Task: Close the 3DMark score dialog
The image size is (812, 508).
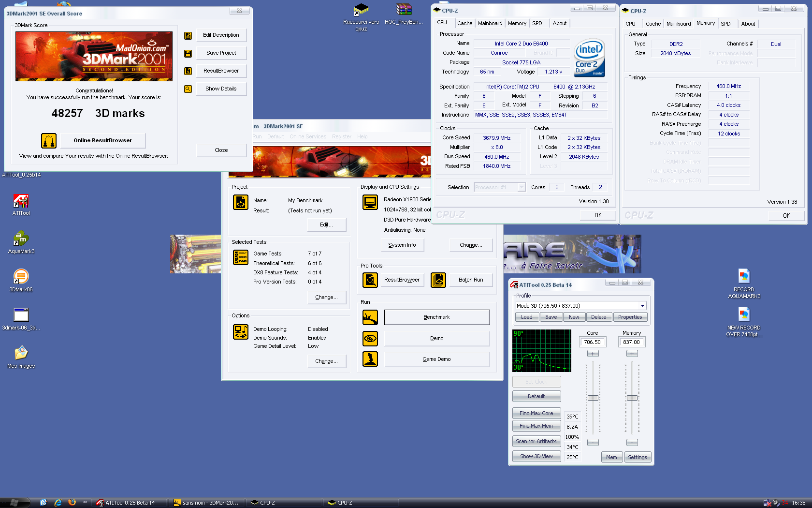Action: pyautogui.click(x=221, y=150)
